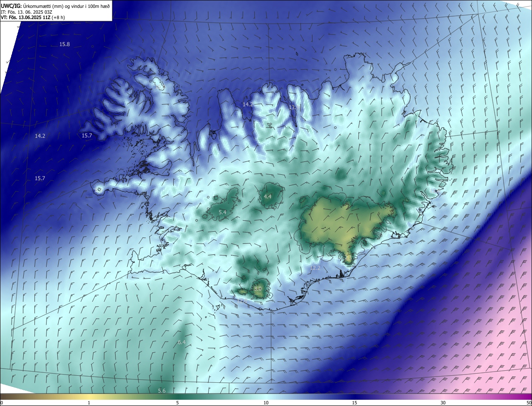Select the 5.4 value on the glacier
The image size is (532, 406).
[222, 212]
